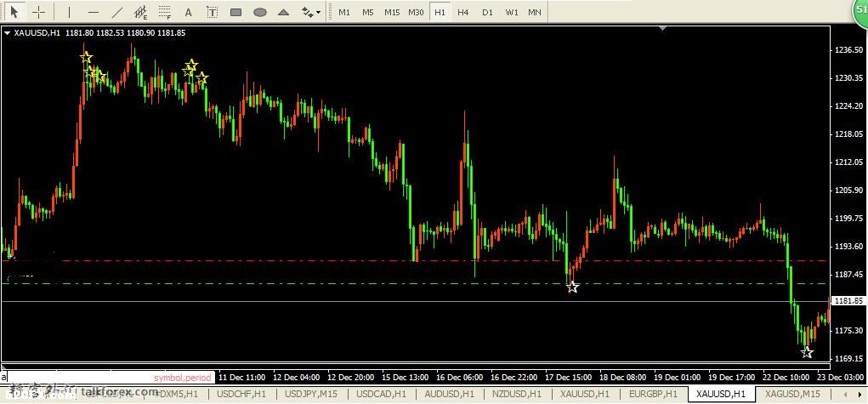Open the AUDUSD,H1 chart tab
This screenshot has height=404, width=868.
point(450,394)
